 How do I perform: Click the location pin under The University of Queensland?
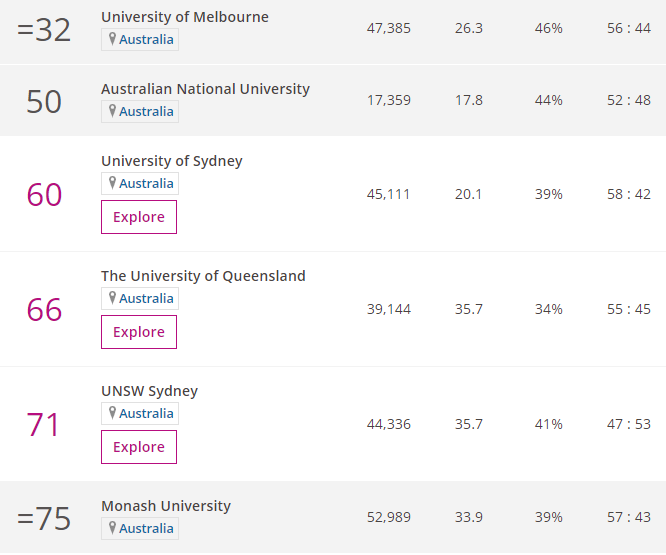pos(113,298)
